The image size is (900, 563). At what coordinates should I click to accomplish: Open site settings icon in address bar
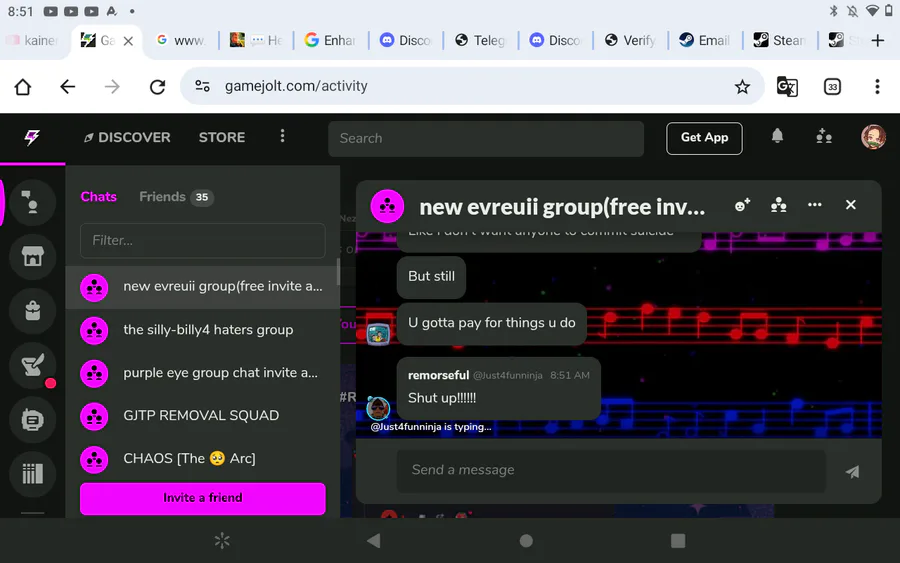pos(202,86)
